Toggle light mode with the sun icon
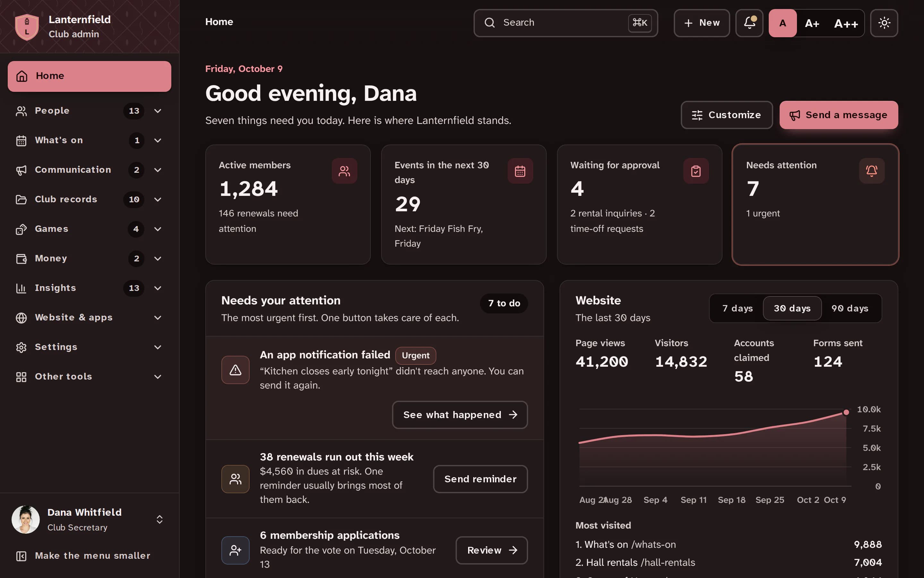Viewport: 924px width, 578px height. coord(884,23)
